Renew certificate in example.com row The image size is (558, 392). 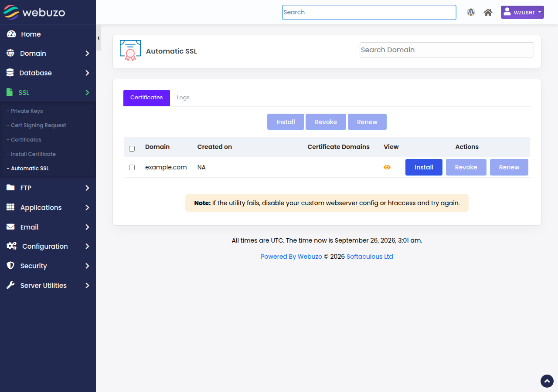click(x=509, y=167)
